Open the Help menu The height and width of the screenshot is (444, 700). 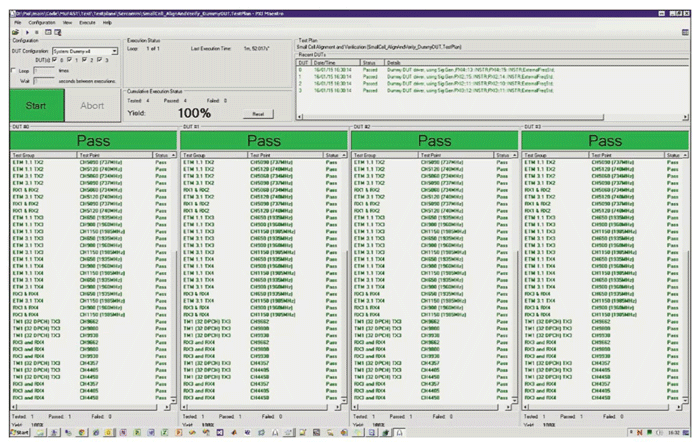(108, 22)
